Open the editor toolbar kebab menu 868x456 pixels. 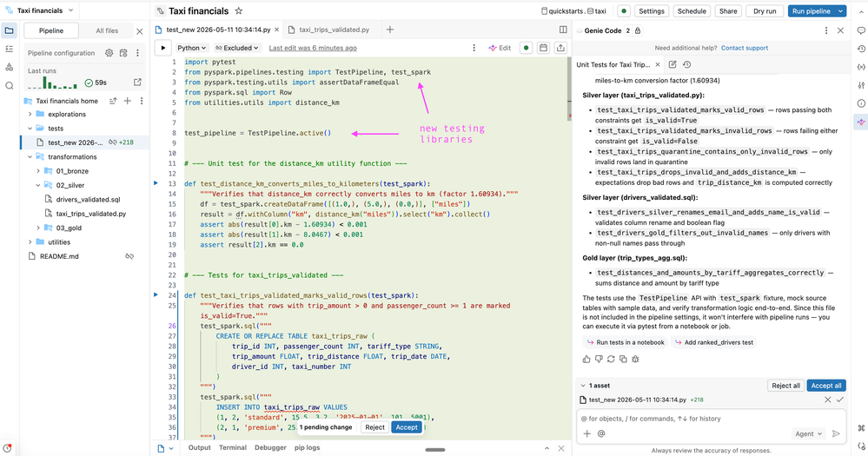[x=474, y=48]
